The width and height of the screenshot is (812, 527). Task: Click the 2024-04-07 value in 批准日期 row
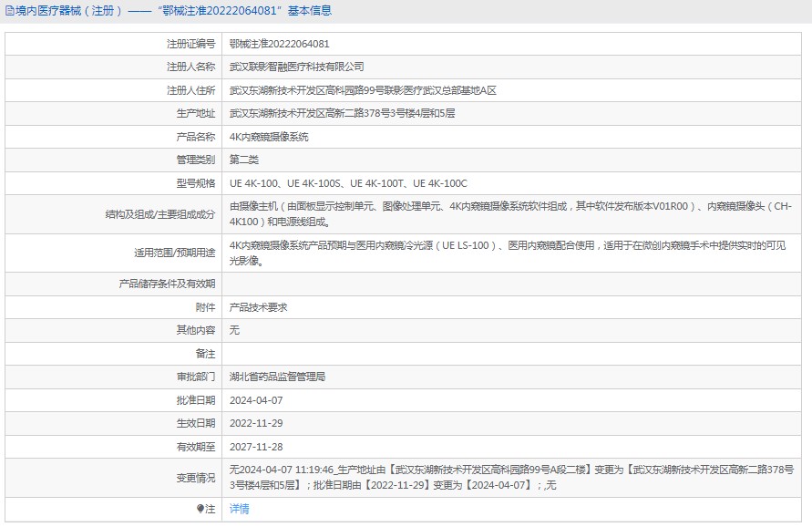pyautogui.click(x=256, y=400)
